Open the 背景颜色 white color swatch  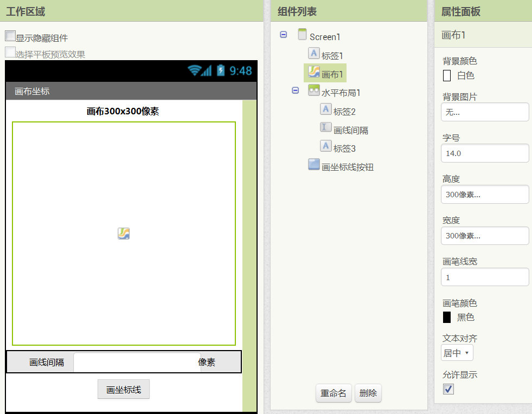pos(447,76)
